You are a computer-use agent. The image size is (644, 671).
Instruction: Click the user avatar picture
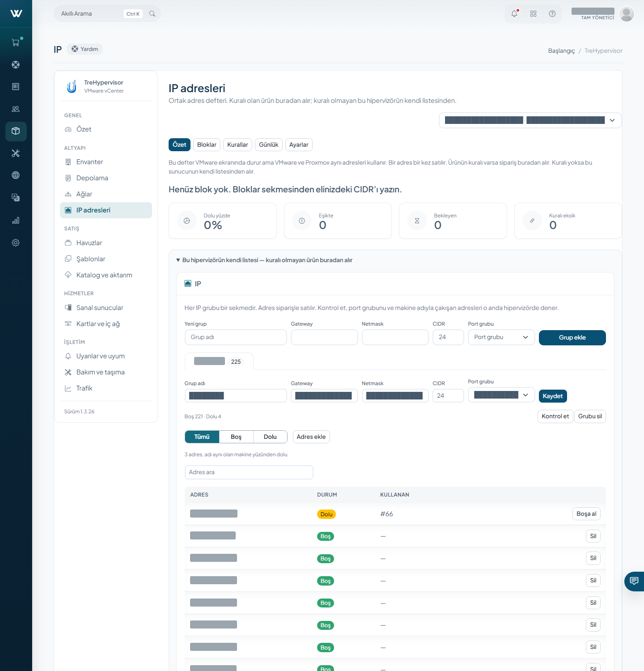point(626,14)
